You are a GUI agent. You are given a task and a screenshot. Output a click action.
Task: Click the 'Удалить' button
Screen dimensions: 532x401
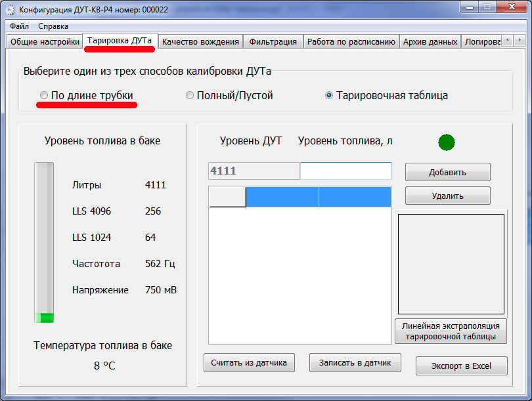click(x=447, y=196)
